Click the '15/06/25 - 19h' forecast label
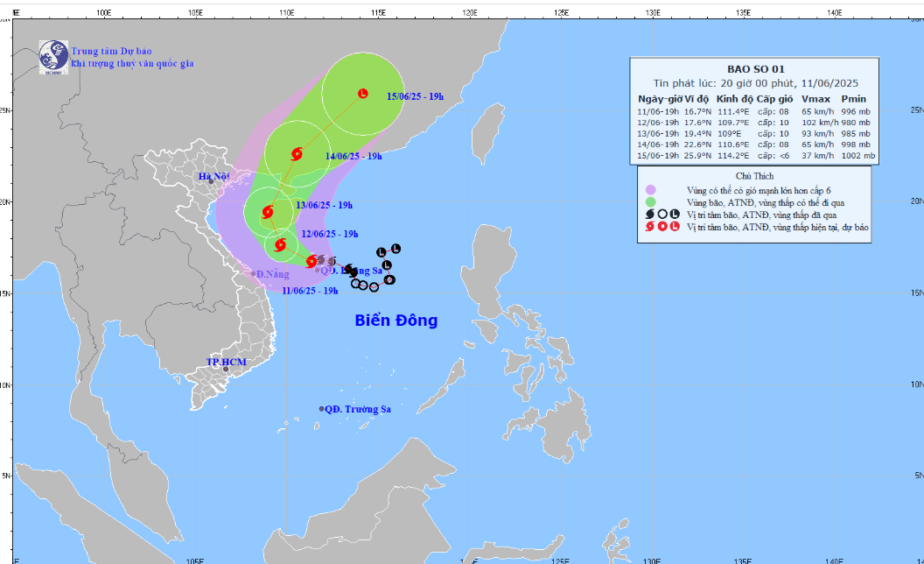 [416, 96]
